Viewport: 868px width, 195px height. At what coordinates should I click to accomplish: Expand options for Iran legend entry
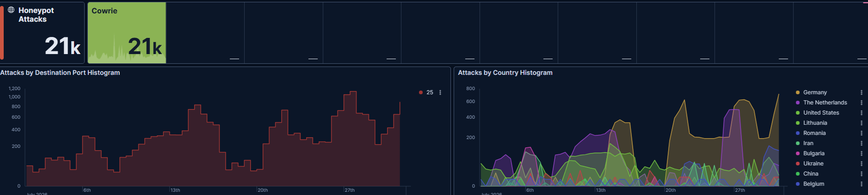coord(862,143)
